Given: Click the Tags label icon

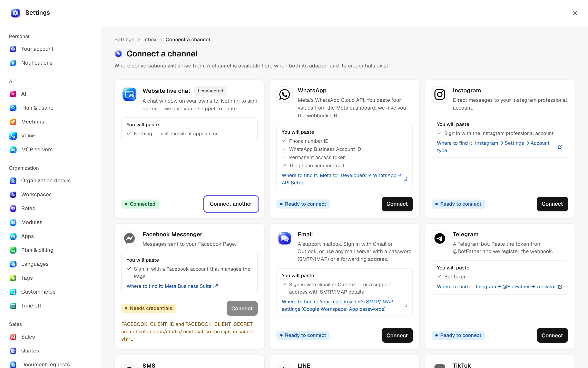Looking at the screenshot, I should click(x=13, y=278).
